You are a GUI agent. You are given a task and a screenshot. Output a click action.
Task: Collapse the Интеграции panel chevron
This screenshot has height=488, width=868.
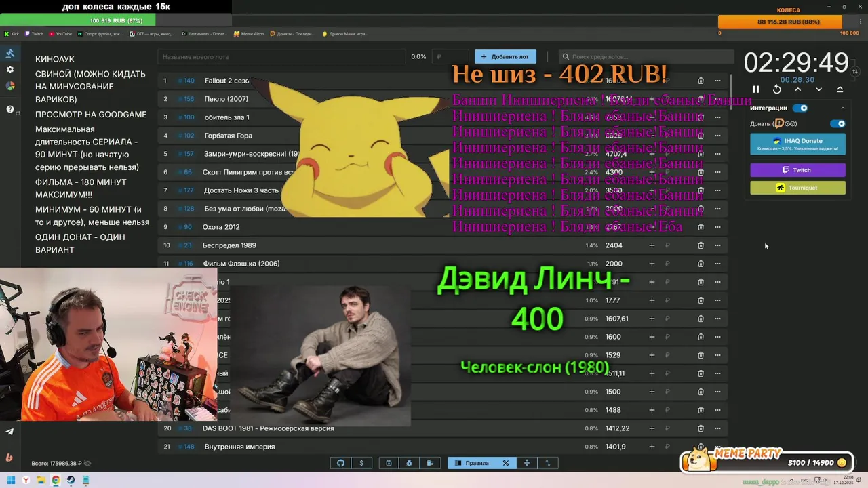tap(843, 108)
